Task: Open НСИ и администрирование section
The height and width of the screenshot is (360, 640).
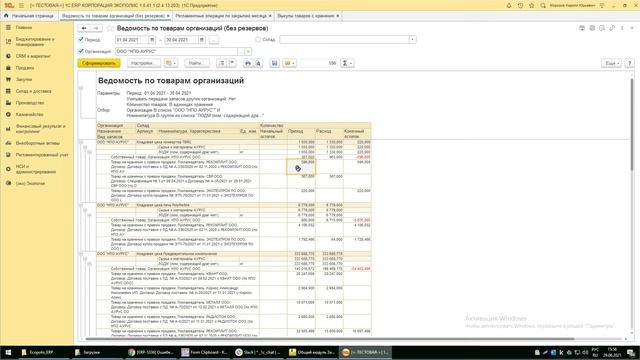Action: coord(36,169)
